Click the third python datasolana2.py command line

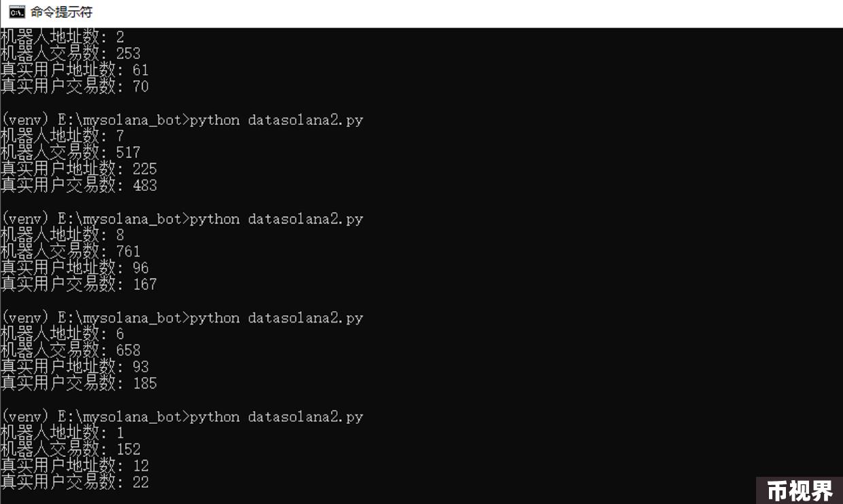point(182,319)
